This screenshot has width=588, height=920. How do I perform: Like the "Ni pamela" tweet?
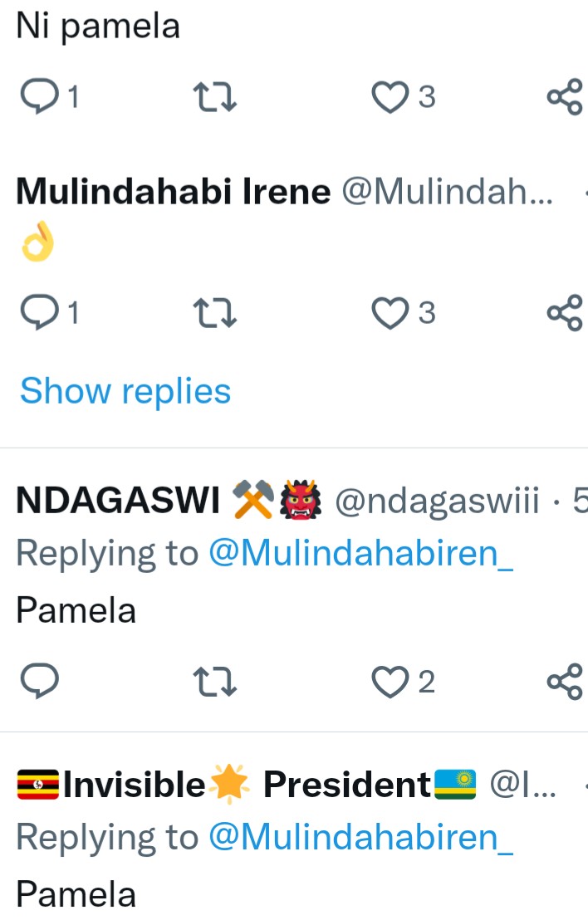coord(390,98)
